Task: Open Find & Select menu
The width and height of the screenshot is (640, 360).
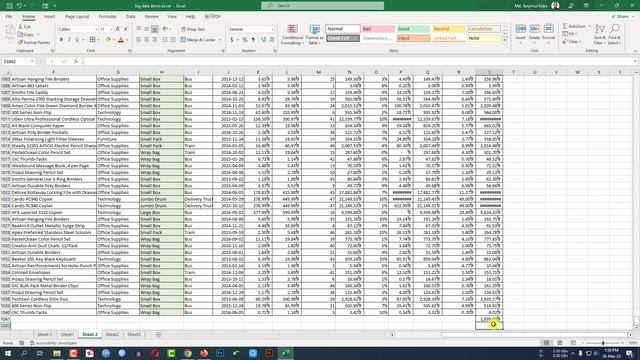Action: coord(614,34)
